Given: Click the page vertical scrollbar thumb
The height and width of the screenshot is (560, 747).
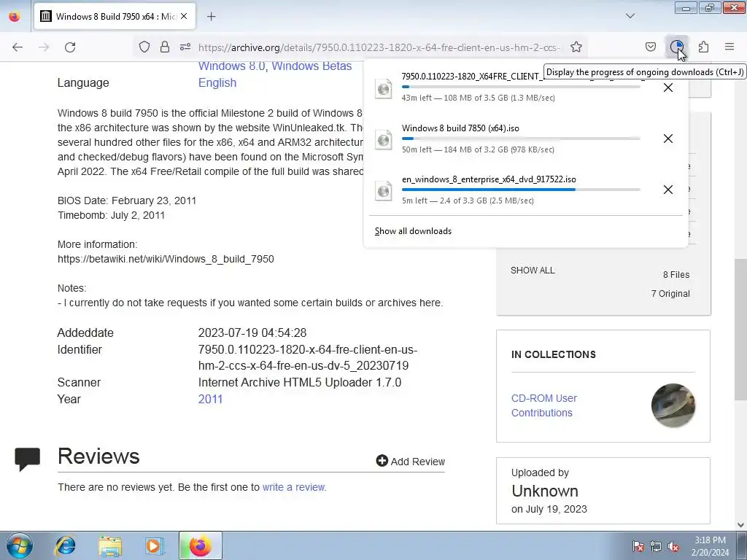Looking at the screenshot, I should coord(741,329).
